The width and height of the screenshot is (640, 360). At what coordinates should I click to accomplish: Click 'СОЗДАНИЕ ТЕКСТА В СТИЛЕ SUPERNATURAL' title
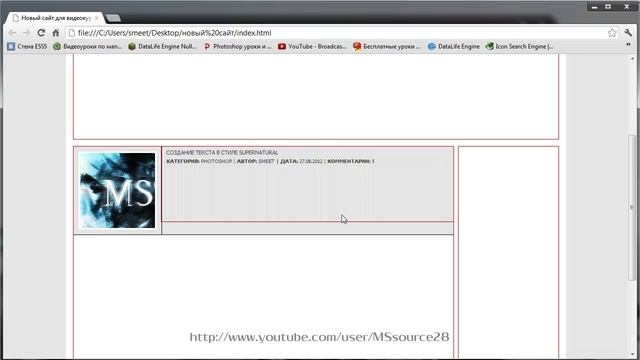(222, 153)
